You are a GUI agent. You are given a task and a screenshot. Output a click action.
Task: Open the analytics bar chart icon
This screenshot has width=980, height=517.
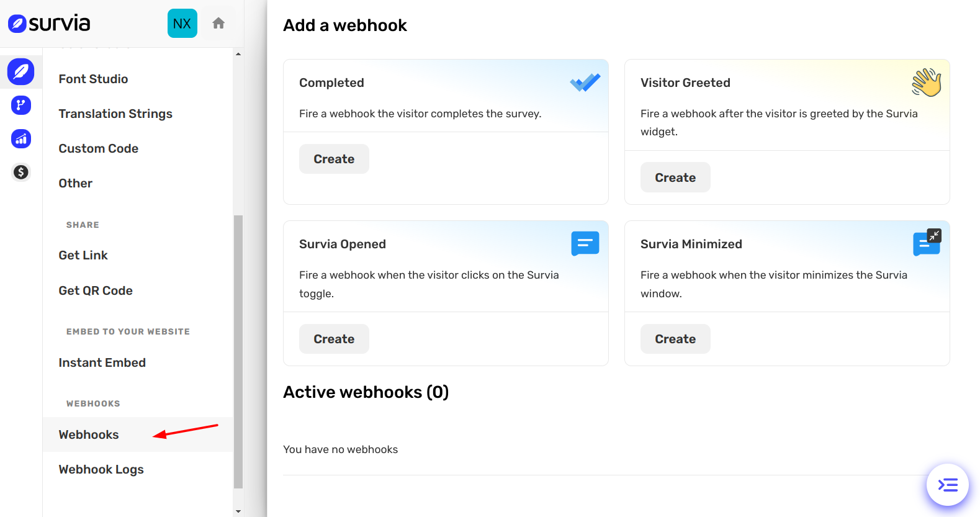[21, 139]
